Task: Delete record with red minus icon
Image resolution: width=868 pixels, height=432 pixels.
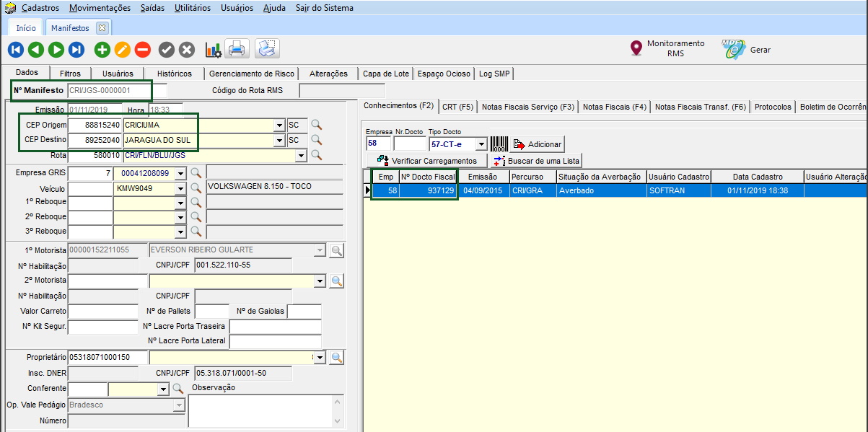Action: 142,50
